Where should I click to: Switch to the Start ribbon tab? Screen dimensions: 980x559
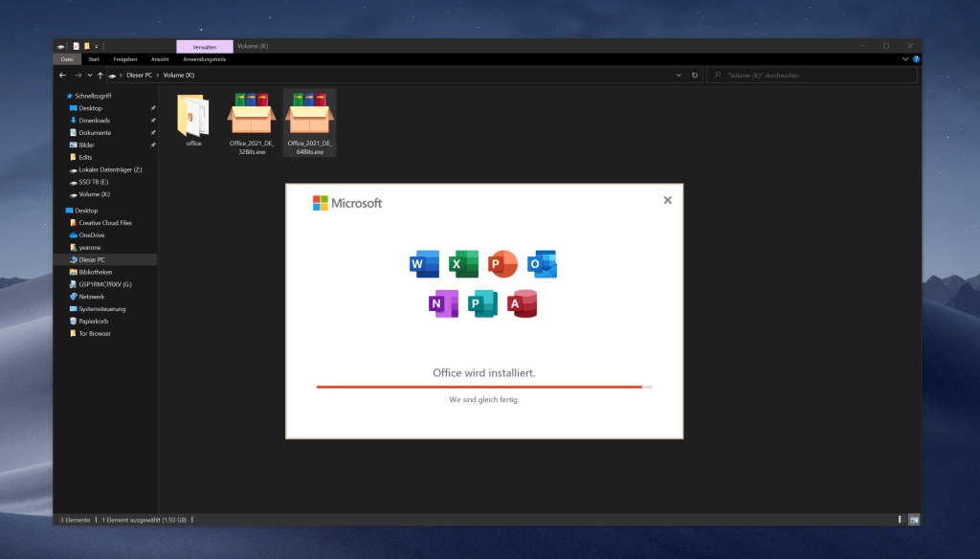(94, 59)
